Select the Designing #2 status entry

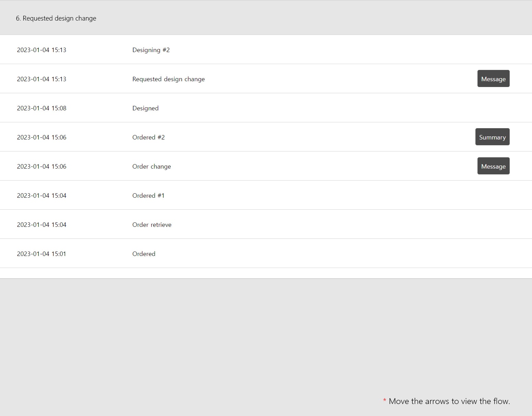(x=151, y=50)
